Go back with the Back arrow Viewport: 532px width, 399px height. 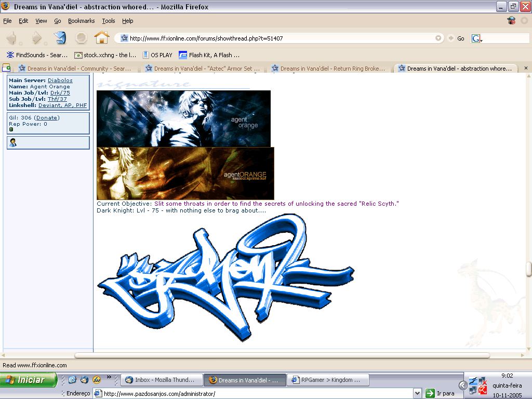tap(11, 38)
